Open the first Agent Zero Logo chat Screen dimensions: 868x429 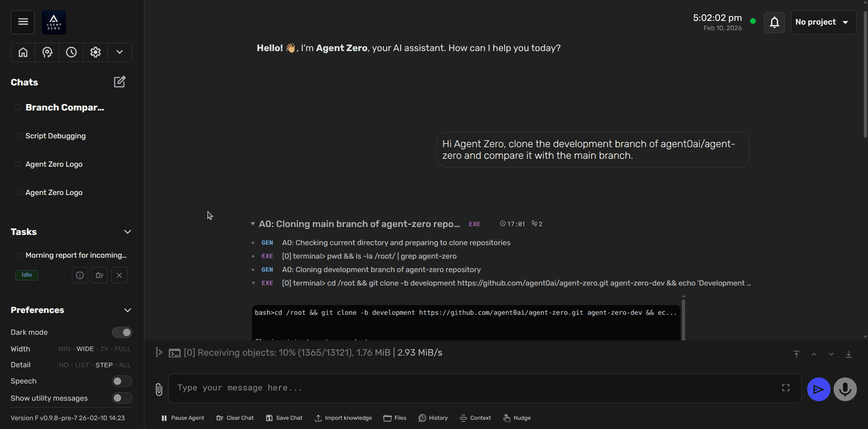point(54,164)
